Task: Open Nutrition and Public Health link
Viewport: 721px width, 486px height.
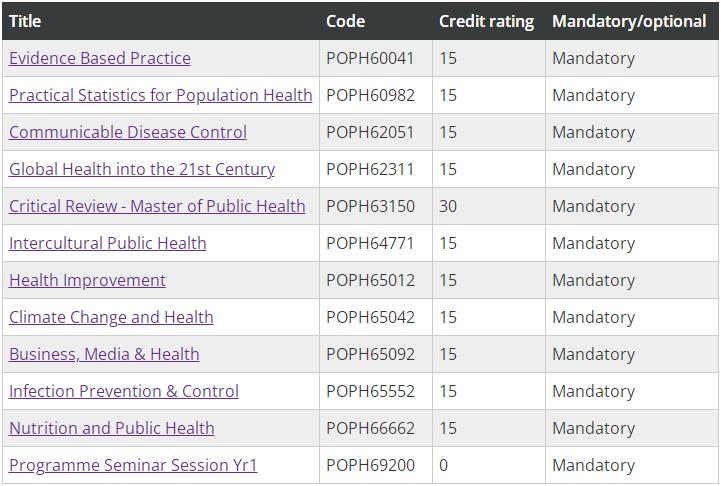Action: 112,428
